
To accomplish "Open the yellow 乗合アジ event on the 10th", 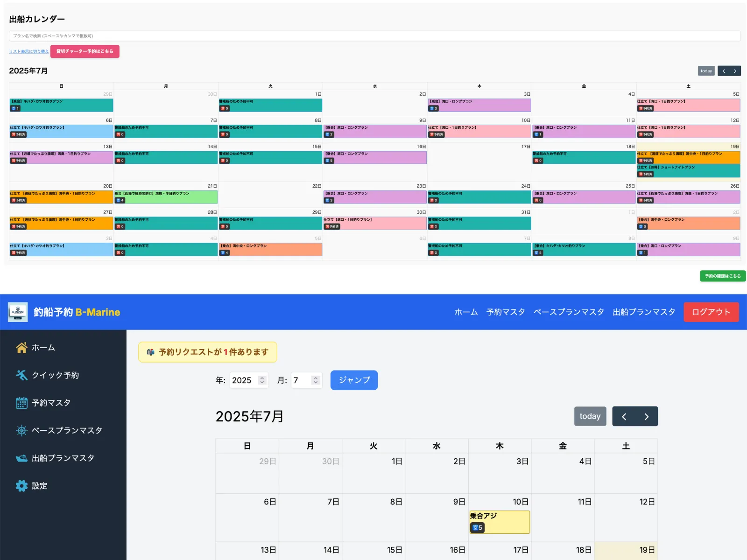I will 499,522.
